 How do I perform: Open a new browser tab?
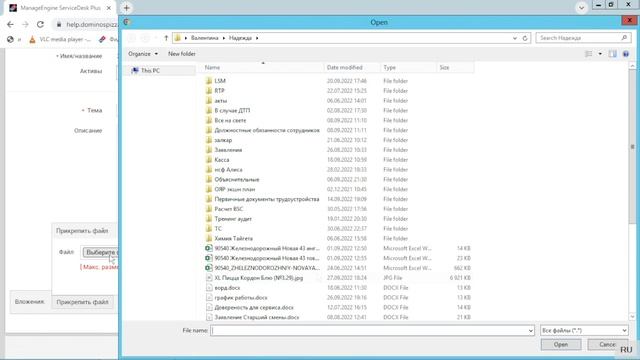[x=127, y=8]
